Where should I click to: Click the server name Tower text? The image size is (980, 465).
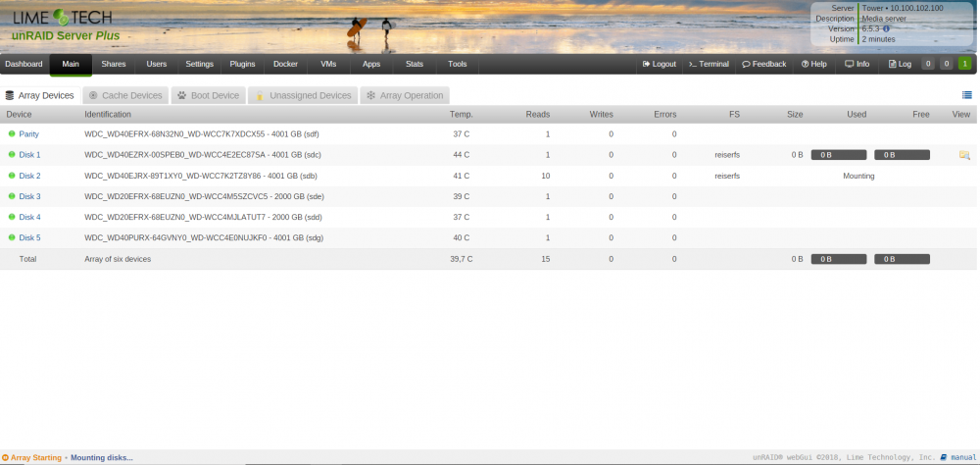click(x=872, y=8)
